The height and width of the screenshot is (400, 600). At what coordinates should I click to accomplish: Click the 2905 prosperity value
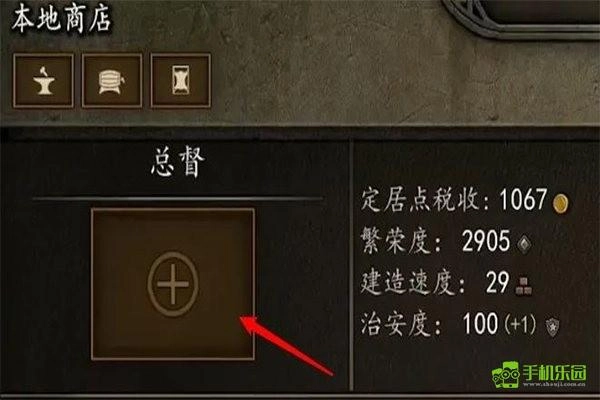click(x=486, y=241)
